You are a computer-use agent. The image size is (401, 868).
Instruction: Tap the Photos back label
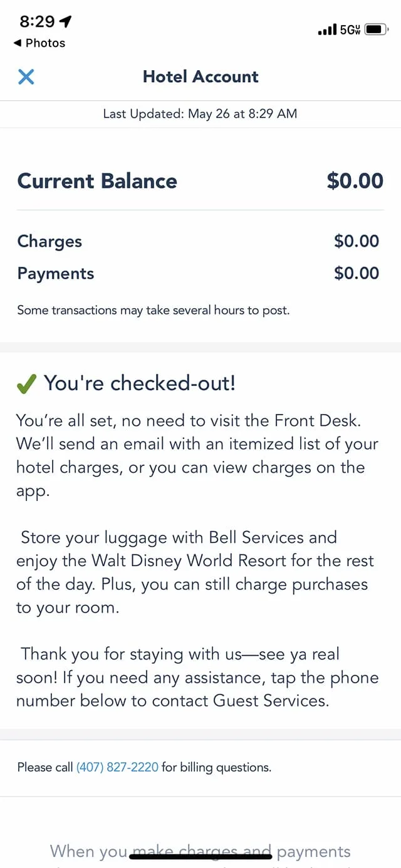45,43
